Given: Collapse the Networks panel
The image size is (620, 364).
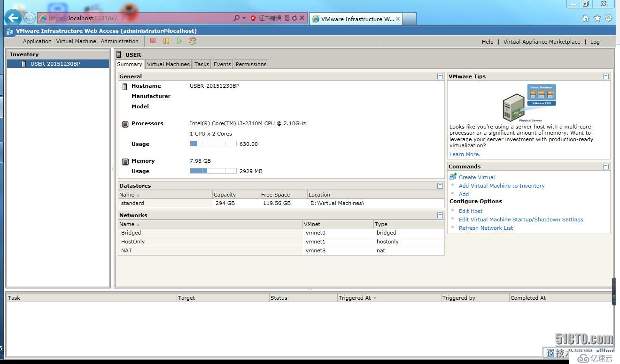Looking at the screenshot, I should coord(440,215).
